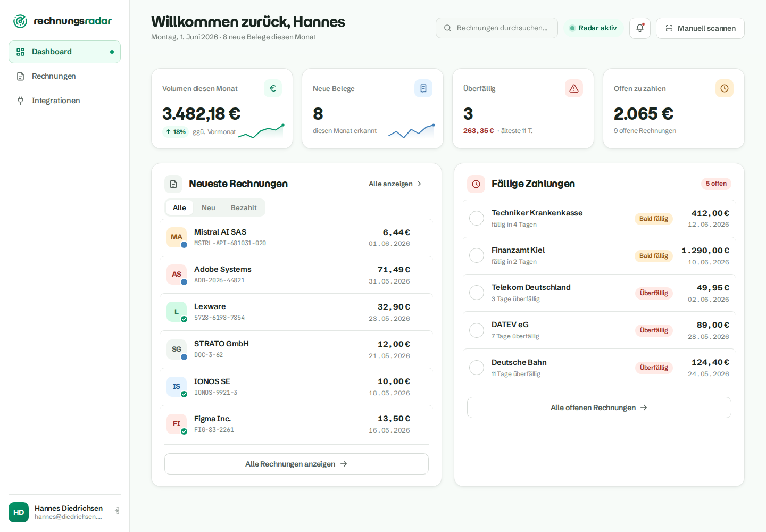Click the 5 offen badge

click(716, 184)
